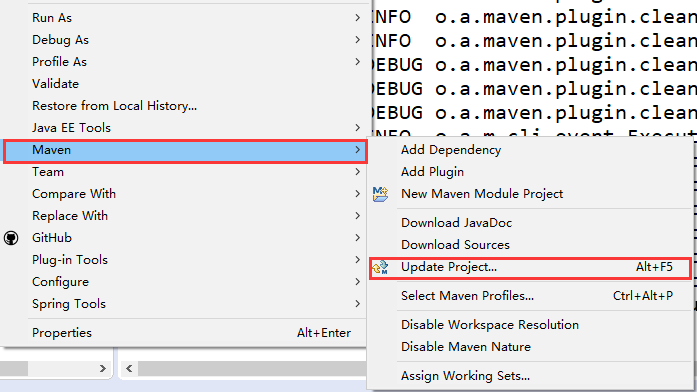Click the New Maven Module Project icon
This screenshot has height=392, width=697.
380,194
